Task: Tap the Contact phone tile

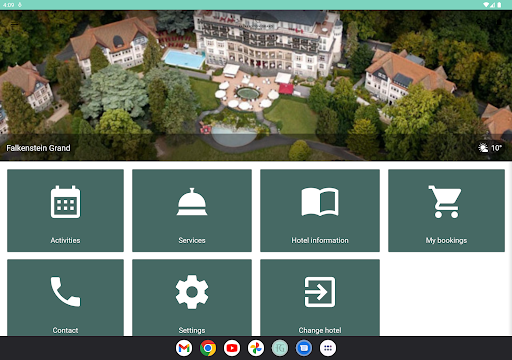Action: click(65, 297)
